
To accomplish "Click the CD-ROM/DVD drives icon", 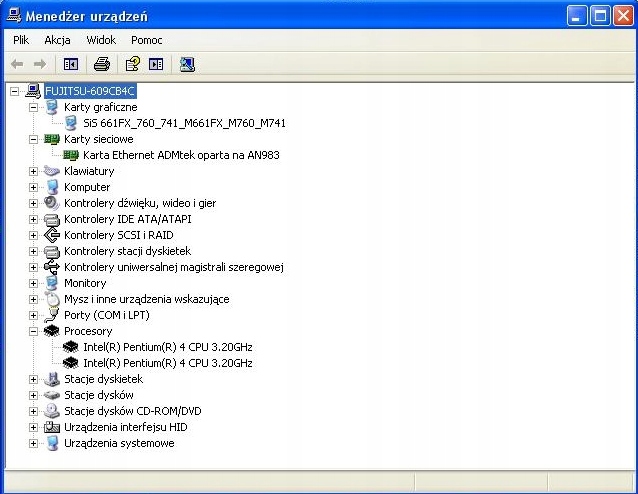I will click(52, 411).
